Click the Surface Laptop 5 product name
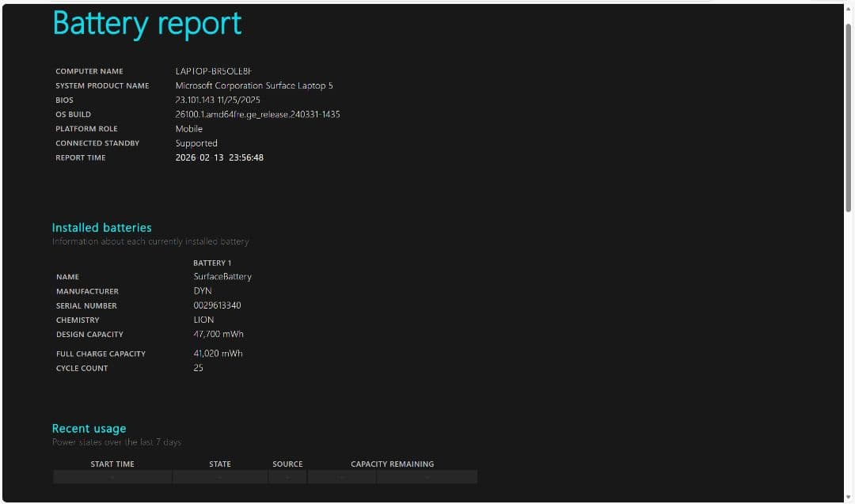 click(254, 85)
